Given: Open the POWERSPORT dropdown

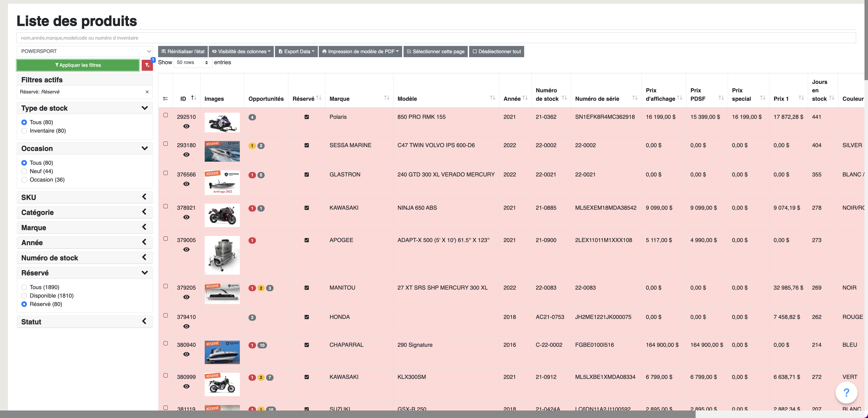Looking at the screenshot, I should 85,51.
